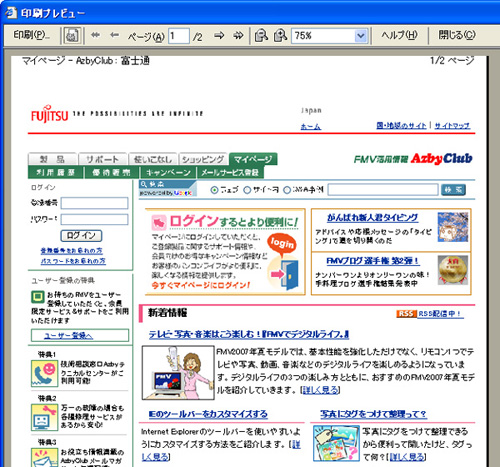Open the RSS配信中! link
Screen dimensions: 500x467
(x=440, y=314)
